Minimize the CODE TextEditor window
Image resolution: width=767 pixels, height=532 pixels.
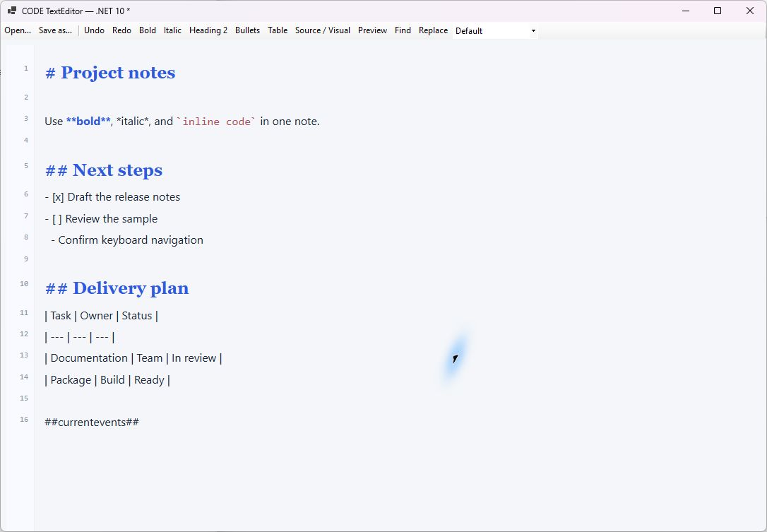(x=686, y=11)
